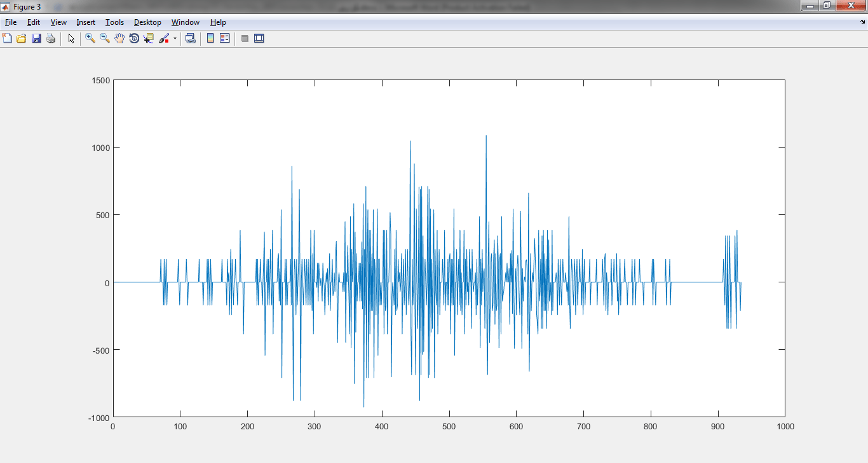Insert a colorbar from the toolbar
This screenshot has width=868, height=463.
coord(210,38)
